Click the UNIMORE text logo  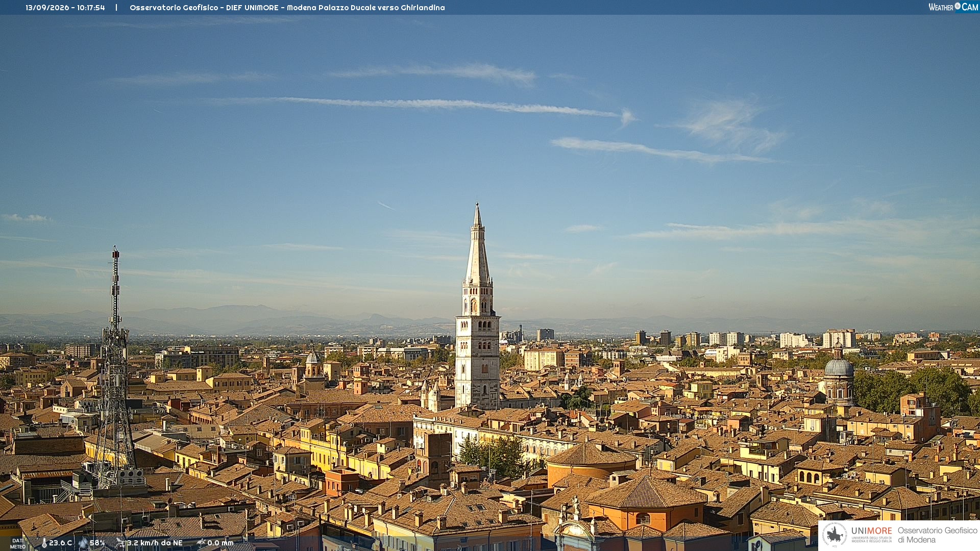(871, 531)
